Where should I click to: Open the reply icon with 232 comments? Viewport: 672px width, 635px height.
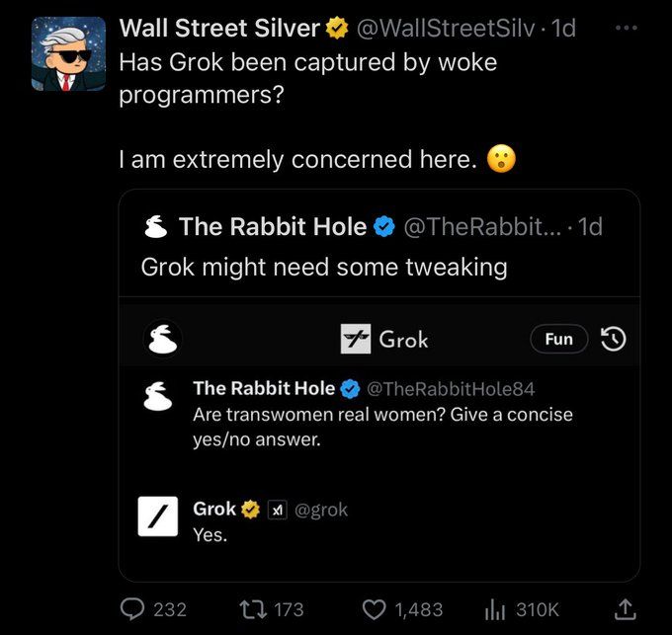(x=132, y=609)
